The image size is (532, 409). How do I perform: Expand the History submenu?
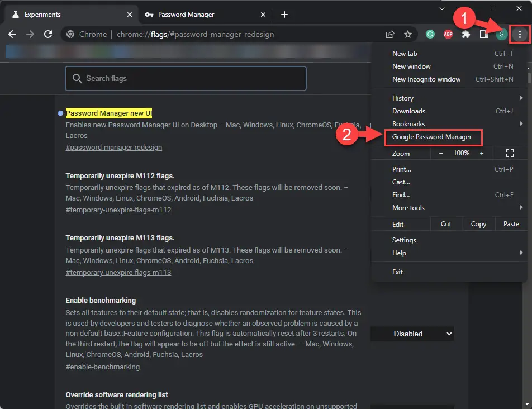click(x=449, y=98)
